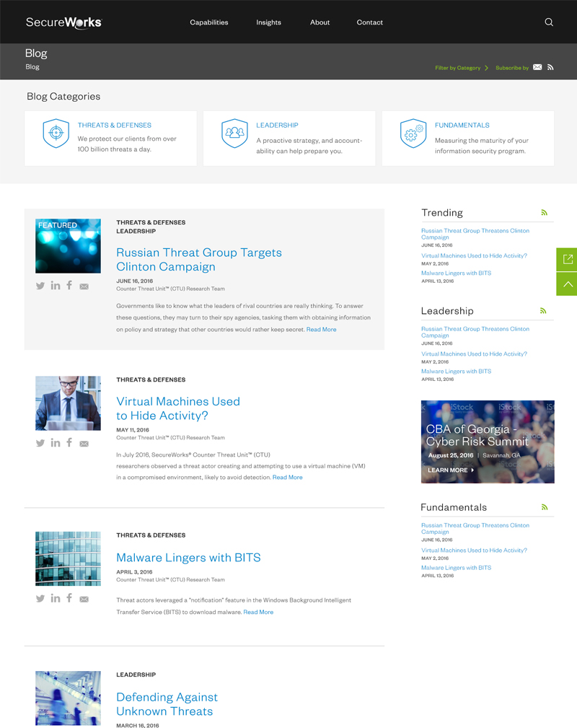
Task: Open Threats & Defenses category heading
Action: [114, 126]
